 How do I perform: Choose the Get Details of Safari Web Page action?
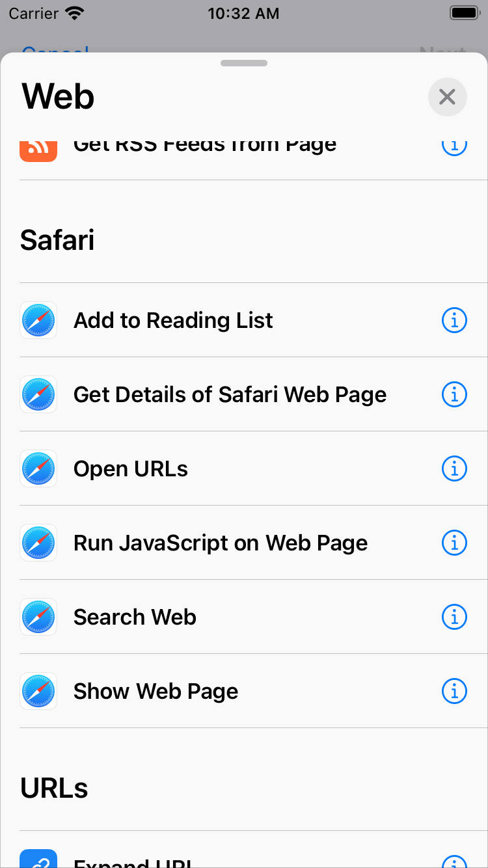230,394
